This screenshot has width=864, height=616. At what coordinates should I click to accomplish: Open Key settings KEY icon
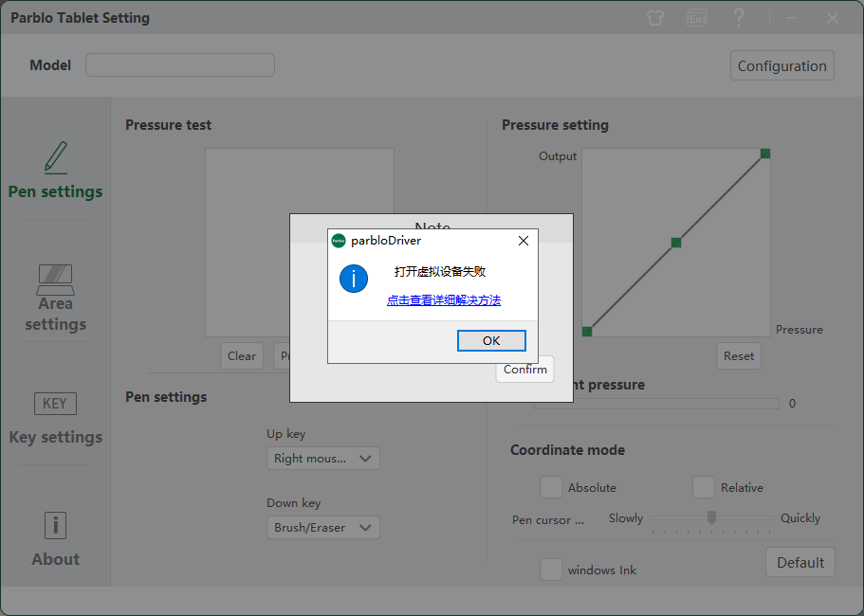click(55, 404)
